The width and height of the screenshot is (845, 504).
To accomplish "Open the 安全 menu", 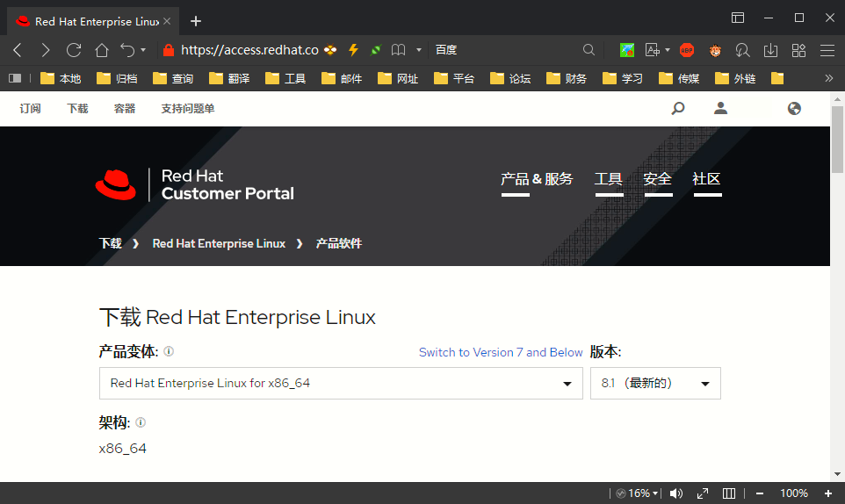I will (x=657, y=179).
